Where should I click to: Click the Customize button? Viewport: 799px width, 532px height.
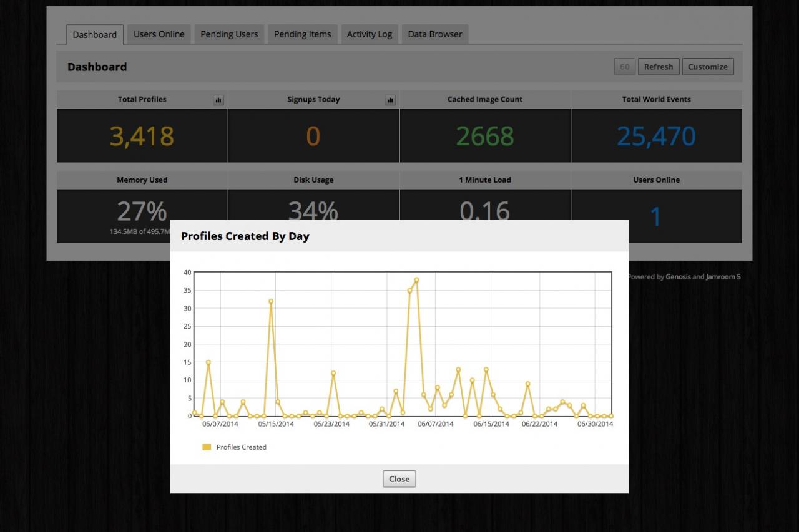point(707,67)
